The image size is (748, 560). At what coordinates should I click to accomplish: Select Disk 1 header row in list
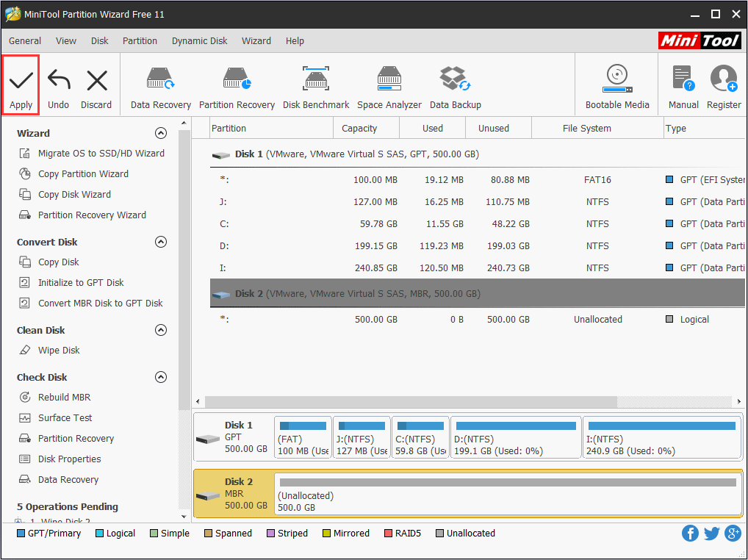477,154
